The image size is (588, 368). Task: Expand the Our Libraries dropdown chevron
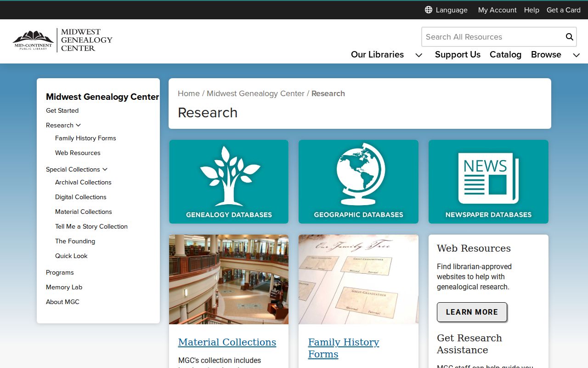tap(418, 55)
